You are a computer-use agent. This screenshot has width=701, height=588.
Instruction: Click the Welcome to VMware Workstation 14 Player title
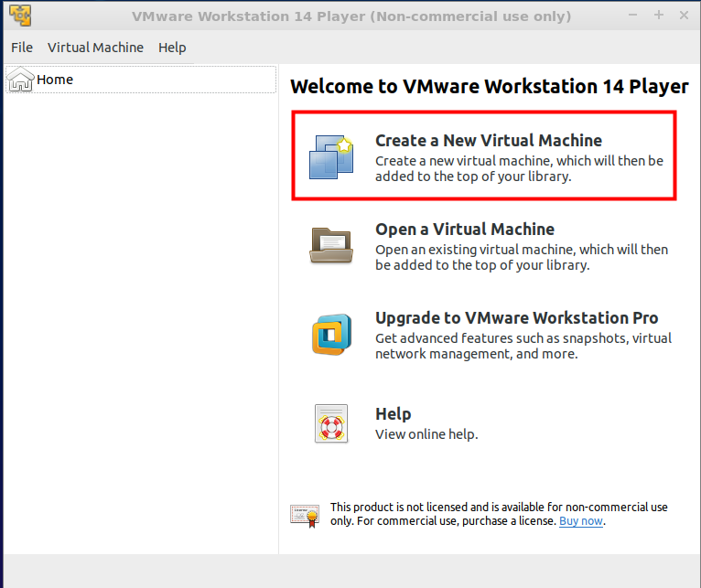tap(490, 86)
